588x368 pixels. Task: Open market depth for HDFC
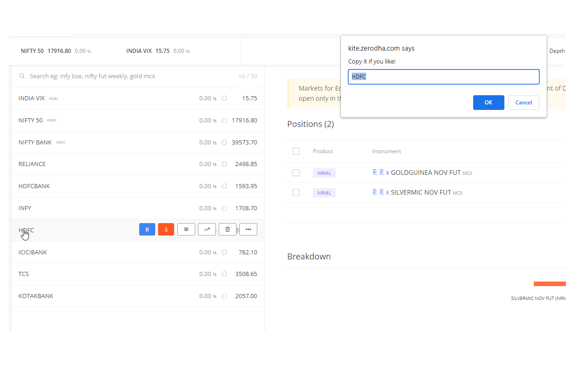pyautogui.click(x=186, y=229)
